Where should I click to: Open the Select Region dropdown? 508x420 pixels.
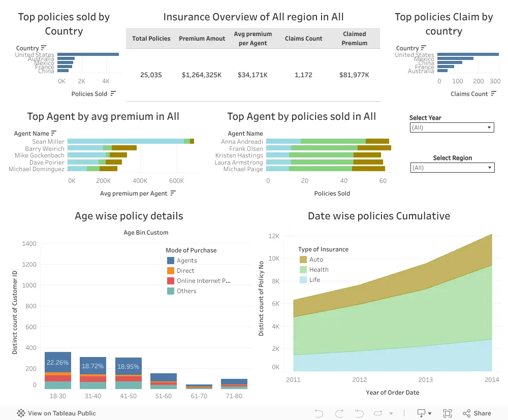[452, 168]
